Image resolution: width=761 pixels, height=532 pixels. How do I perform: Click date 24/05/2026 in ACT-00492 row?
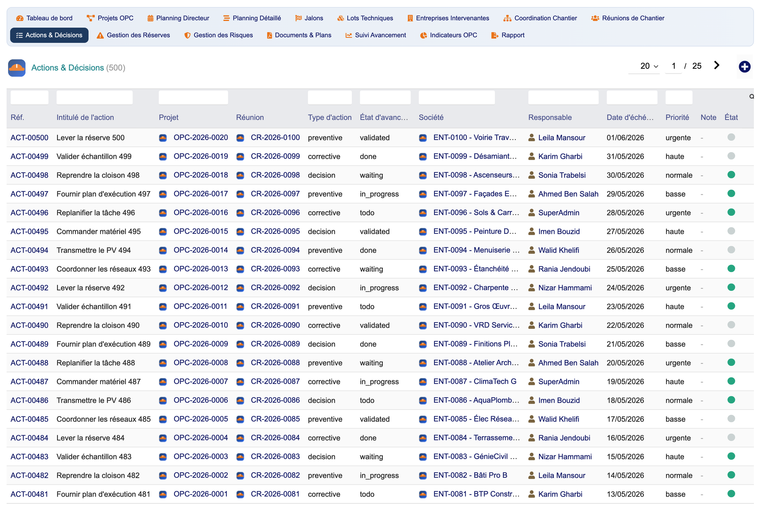625,288
